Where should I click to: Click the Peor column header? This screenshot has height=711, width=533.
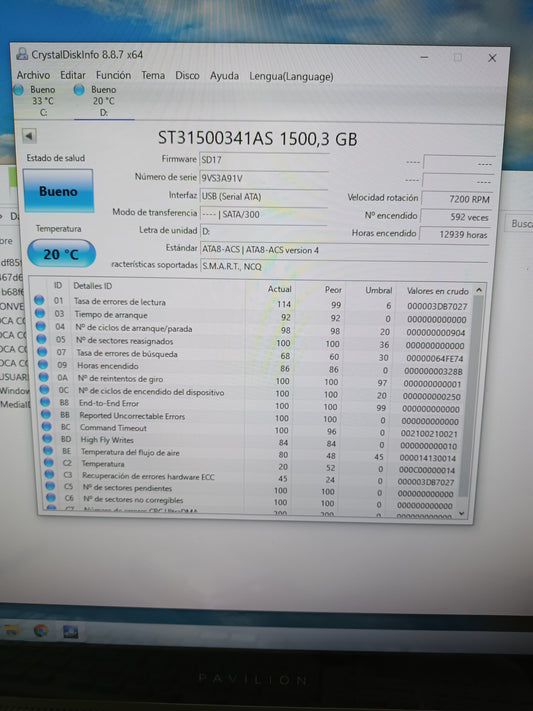tap(333, 290)
